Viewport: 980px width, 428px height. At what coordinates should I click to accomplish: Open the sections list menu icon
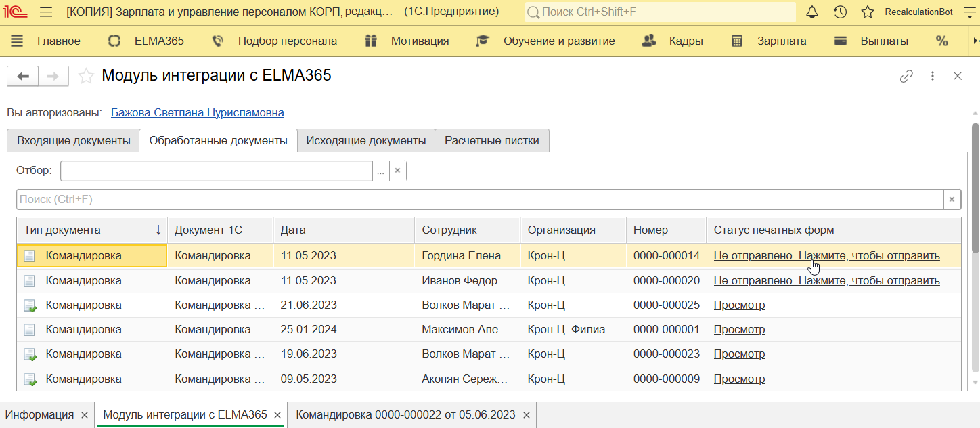coord(17,41)
